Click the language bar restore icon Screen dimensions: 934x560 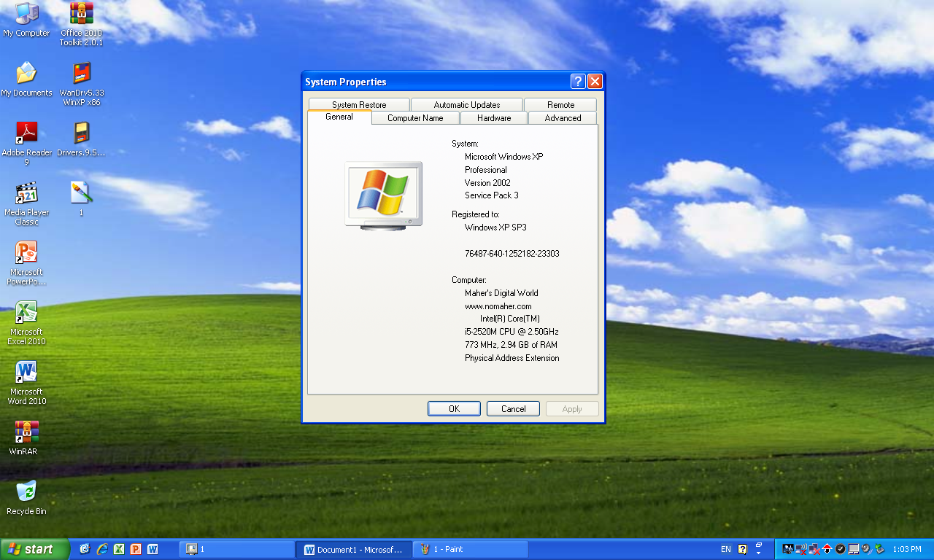pos(759,545)
